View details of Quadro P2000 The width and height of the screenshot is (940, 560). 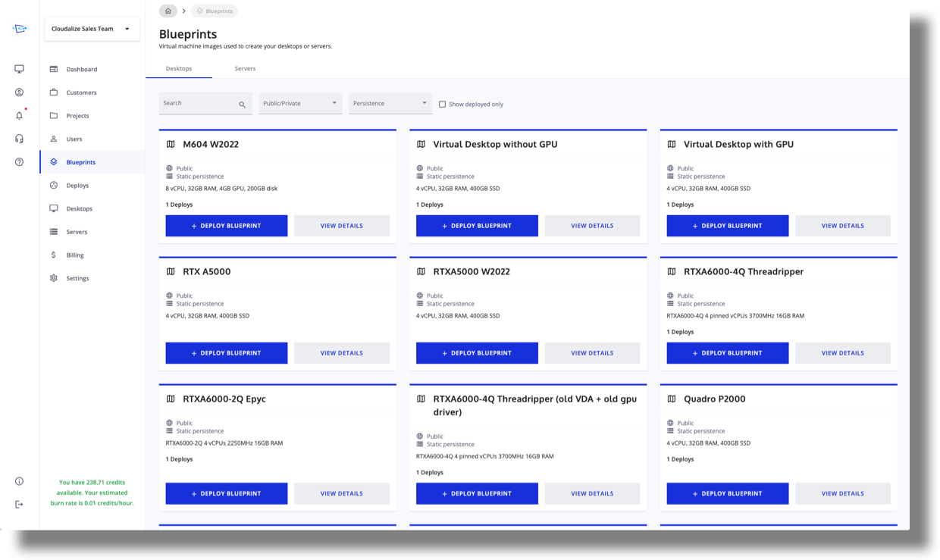[x=843, y=493]
